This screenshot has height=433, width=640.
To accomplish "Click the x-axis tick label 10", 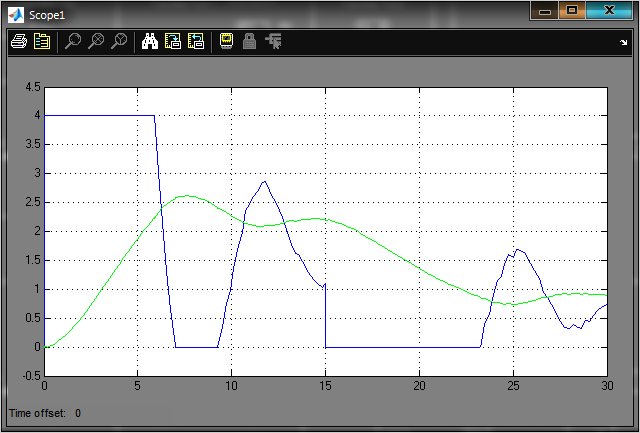I will click(x=231, y=386).
